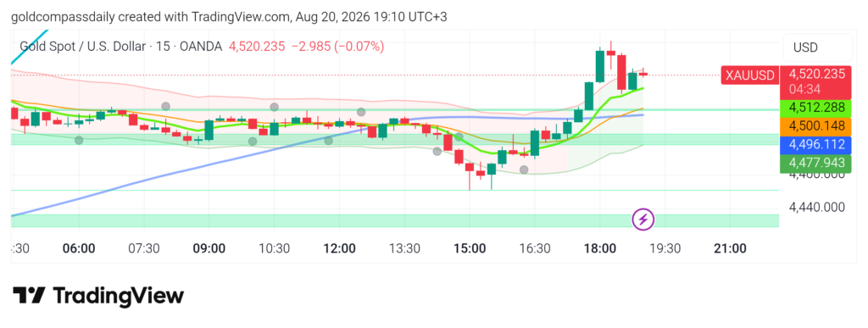
Task: Click the blue 4,496.112 indicator label
Action: click(816, 144)
